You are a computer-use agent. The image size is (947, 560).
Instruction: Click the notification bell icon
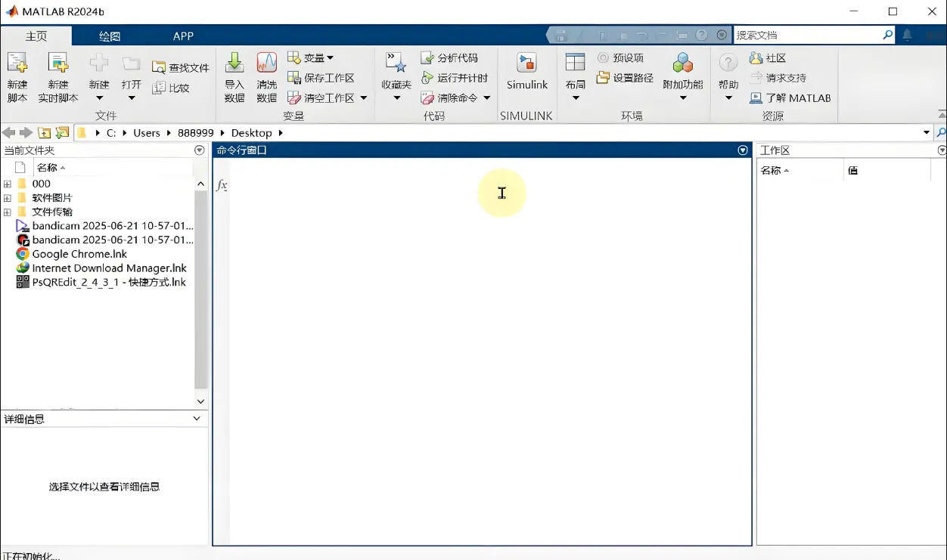[x=907, y=35]
